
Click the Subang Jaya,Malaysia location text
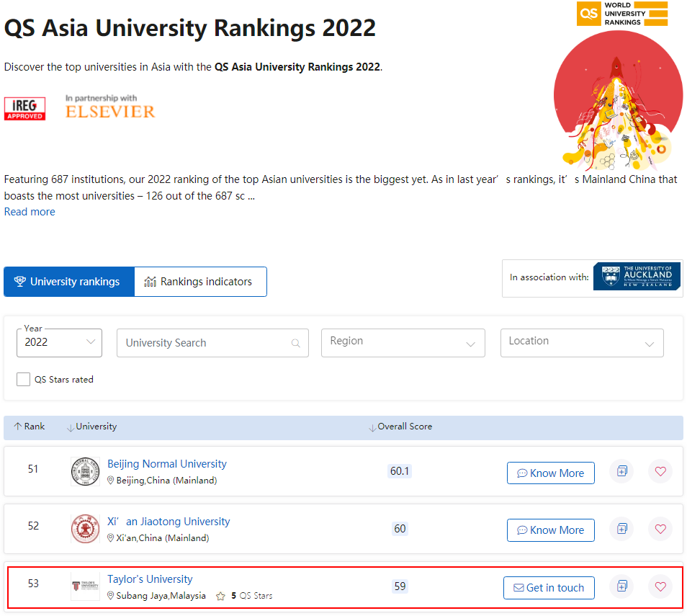click(x=161, y=596)
